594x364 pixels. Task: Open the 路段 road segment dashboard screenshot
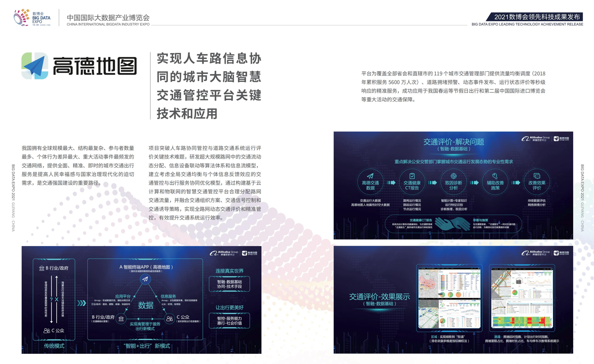pyautogui.click(x=522, y=298)
